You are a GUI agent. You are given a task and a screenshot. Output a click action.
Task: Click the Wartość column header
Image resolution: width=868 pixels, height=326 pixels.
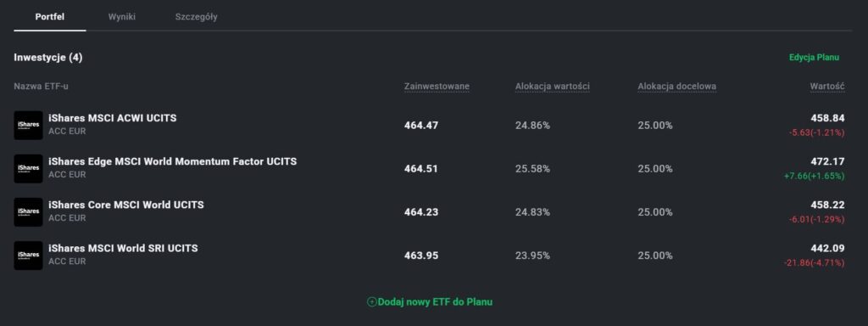click(x=827, y=87)
